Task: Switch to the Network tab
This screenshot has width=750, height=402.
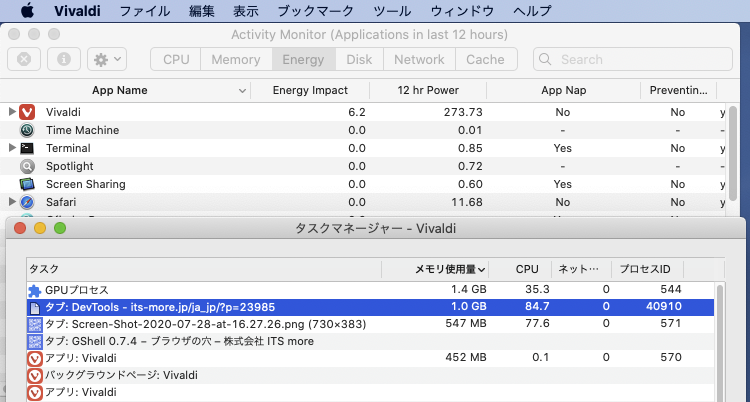Action: pos(419,59)
